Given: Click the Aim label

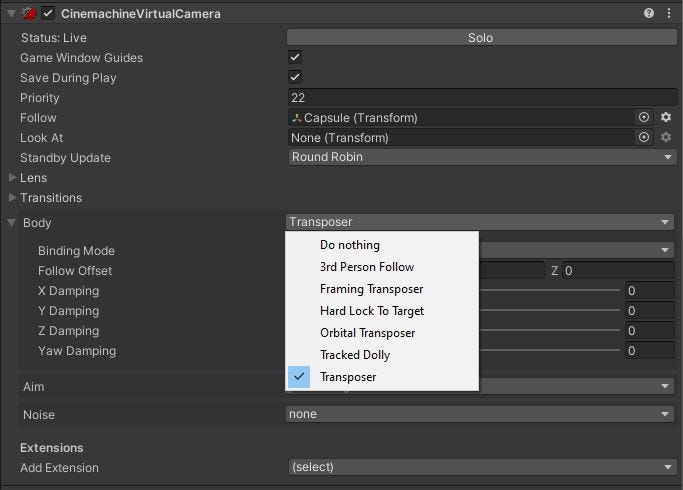Looking at the screenshot, I should tap(34, 387).
